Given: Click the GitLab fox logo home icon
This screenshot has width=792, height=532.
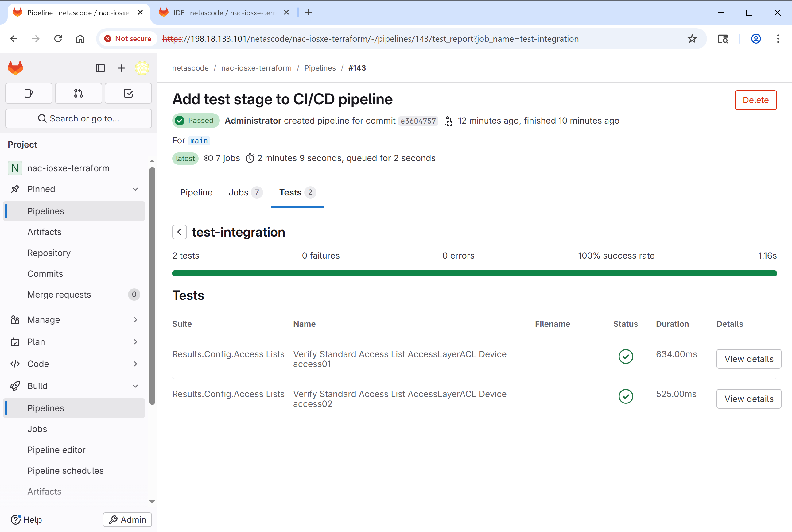Looking at the screenshot, I should tap(15, 68).
